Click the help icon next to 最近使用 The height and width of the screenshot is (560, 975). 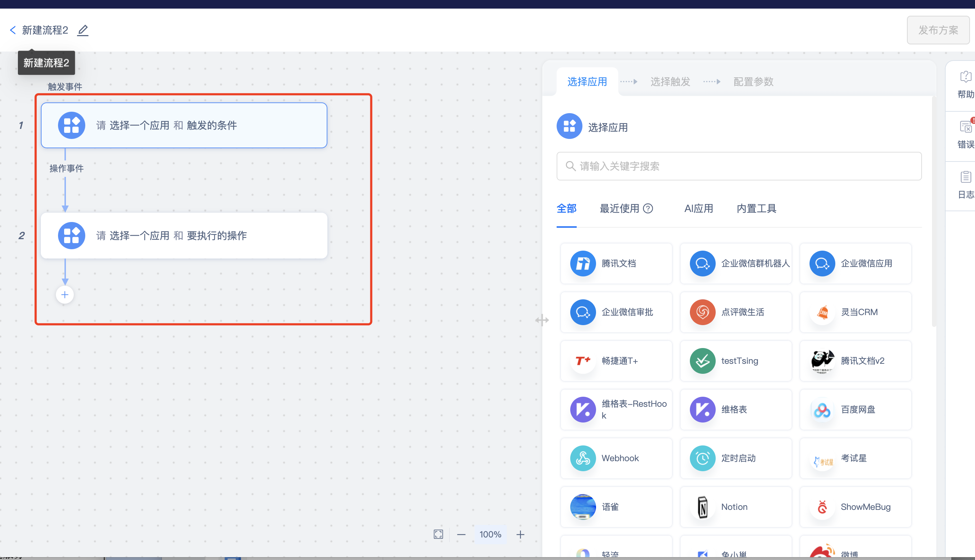(648, 209)
